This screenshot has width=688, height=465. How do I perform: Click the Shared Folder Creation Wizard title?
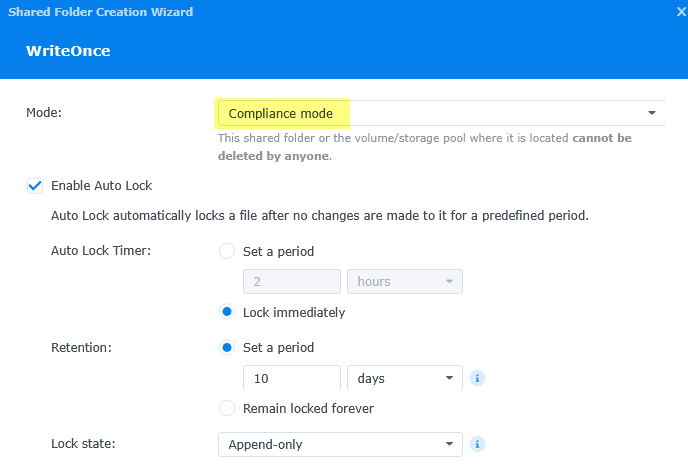100,12
